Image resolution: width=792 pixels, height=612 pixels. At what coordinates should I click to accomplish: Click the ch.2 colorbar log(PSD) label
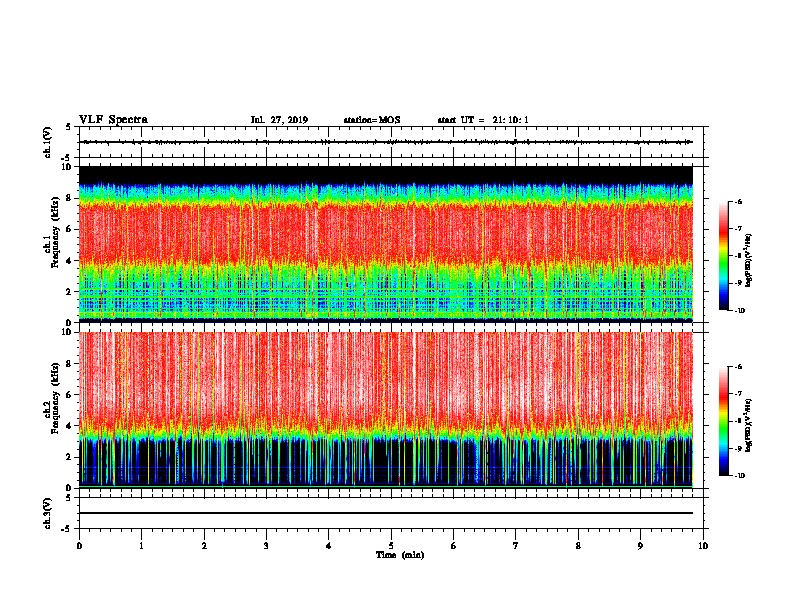749,424
